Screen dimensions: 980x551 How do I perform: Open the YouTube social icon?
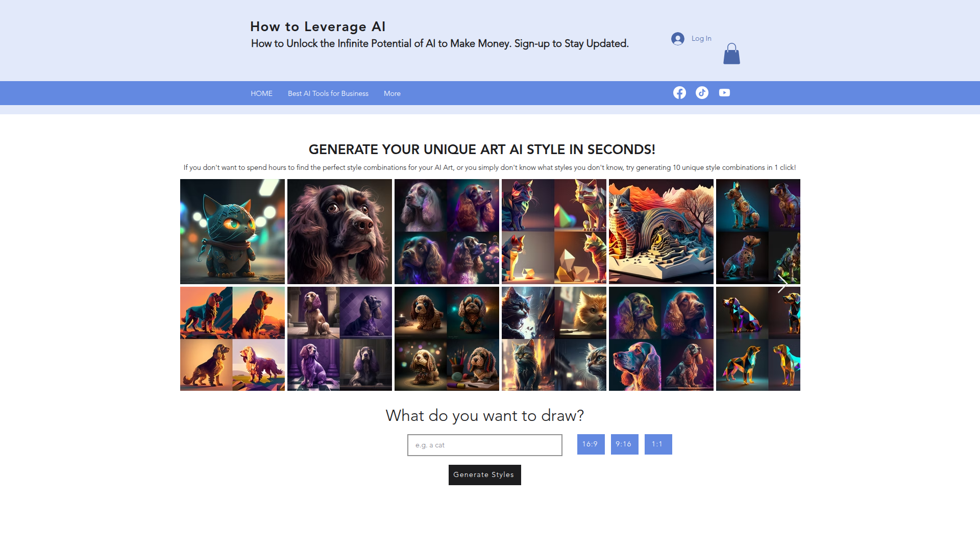point(724,93)
